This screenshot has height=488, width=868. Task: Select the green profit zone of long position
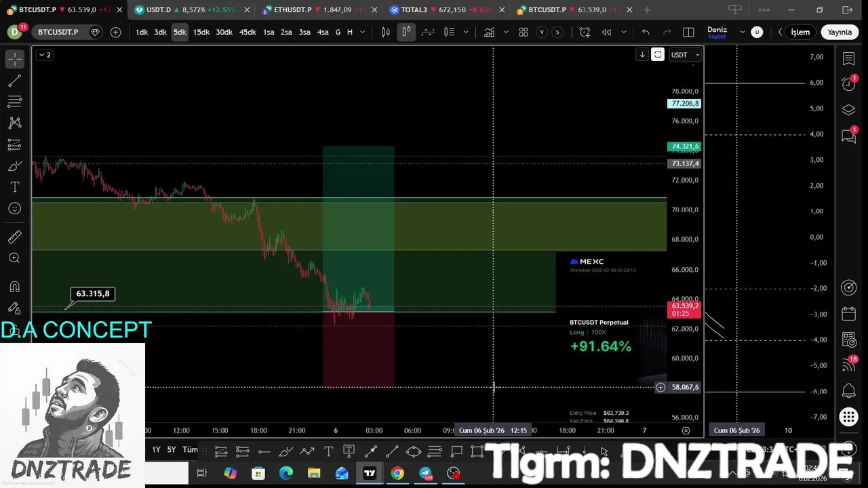pyautogui.click(x=358, y=228)
